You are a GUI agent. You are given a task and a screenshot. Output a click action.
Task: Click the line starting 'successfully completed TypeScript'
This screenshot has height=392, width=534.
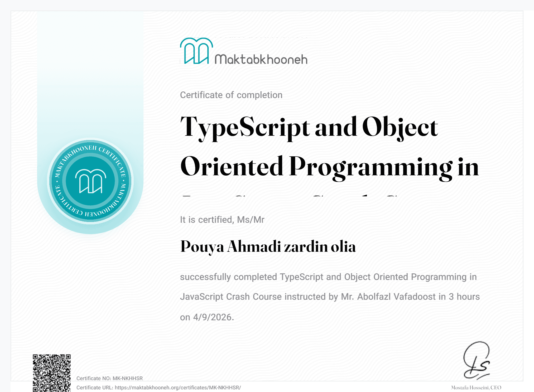(x=328, y=277)
